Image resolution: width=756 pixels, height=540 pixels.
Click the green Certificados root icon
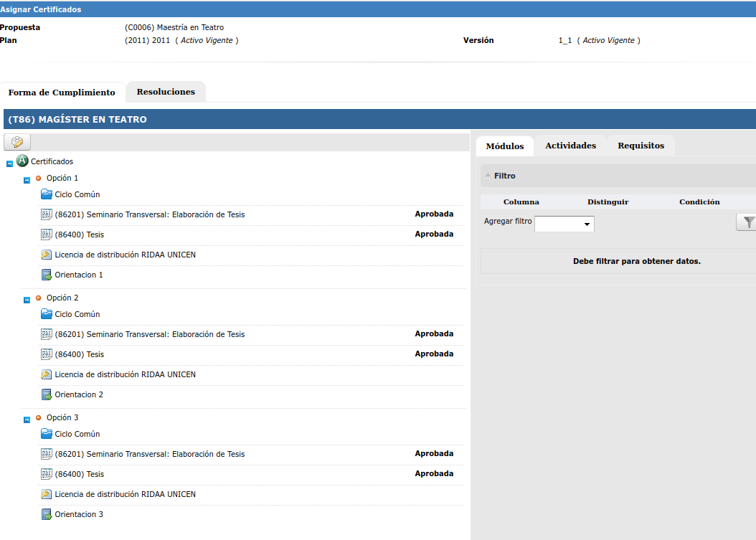(22, 161)
